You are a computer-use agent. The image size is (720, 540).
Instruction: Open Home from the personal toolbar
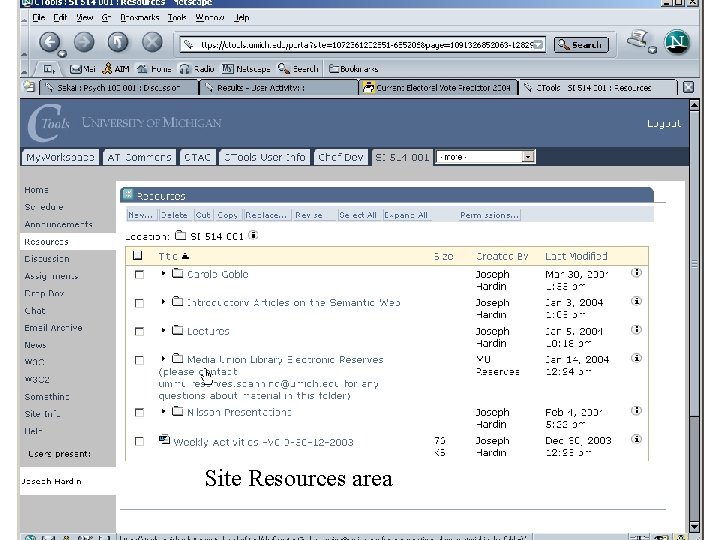click(x=154, y=69)
